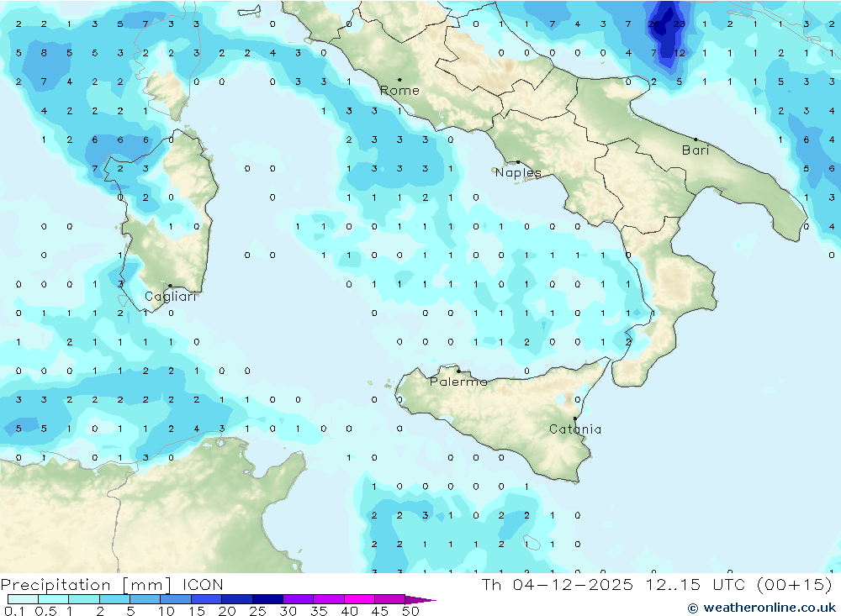
Task: Click the '12' precipitation value on map
Action: point(679,53)
